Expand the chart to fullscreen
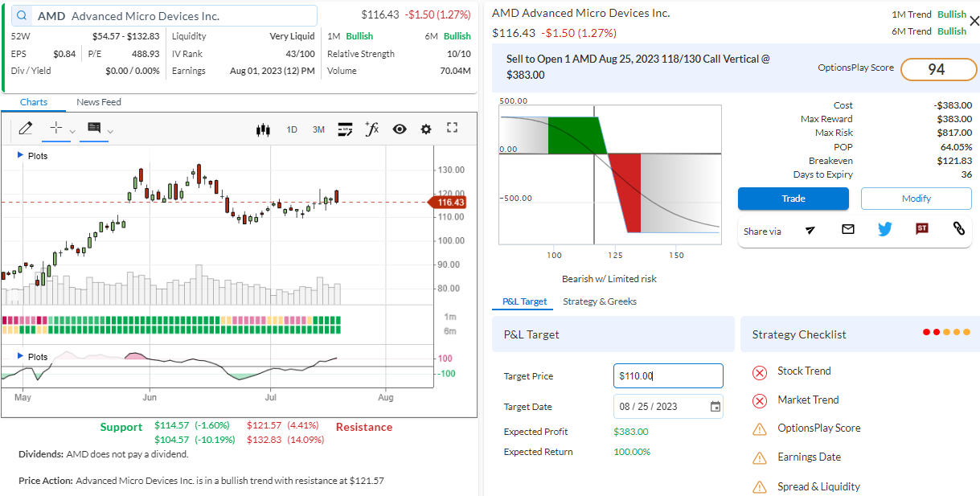The image size is (980, 496). point(452,128)
